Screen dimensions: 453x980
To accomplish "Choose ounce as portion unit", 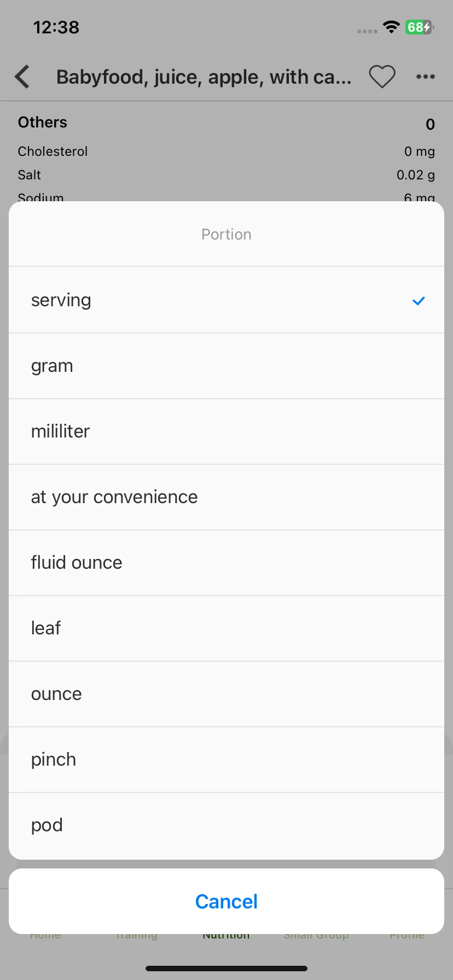I will tap(226, 694).
